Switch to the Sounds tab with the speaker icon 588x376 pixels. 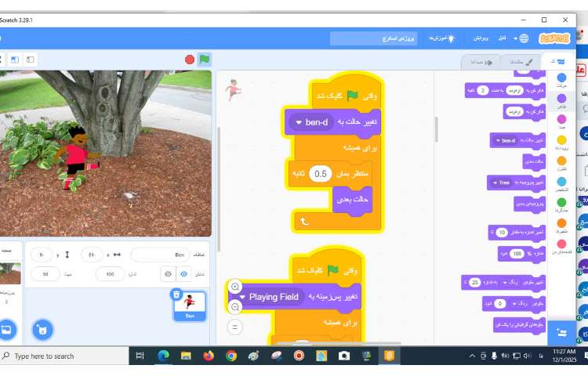click(481, 62)
